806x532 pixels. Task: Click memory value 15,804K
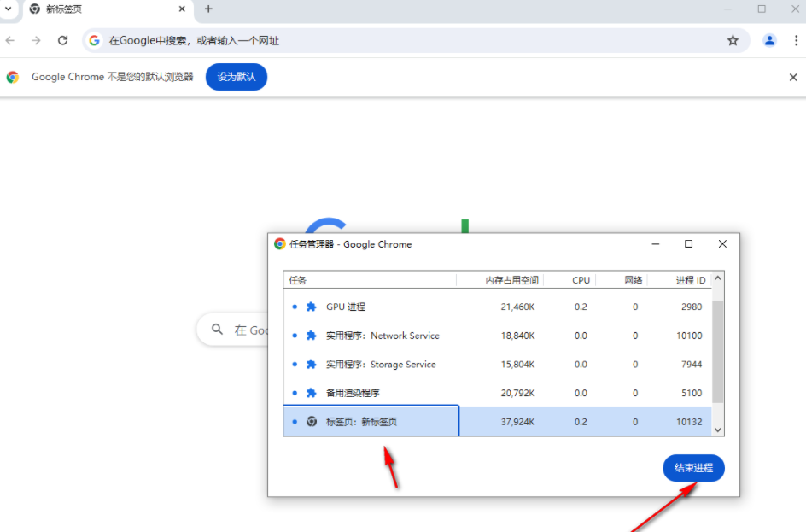[x=517, y=365]
